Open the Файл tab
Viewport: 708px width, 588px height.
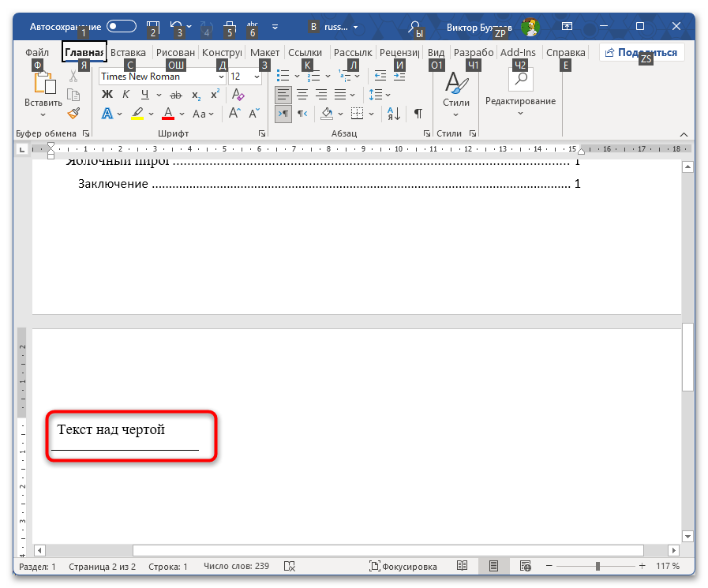(x=37, y=52)
